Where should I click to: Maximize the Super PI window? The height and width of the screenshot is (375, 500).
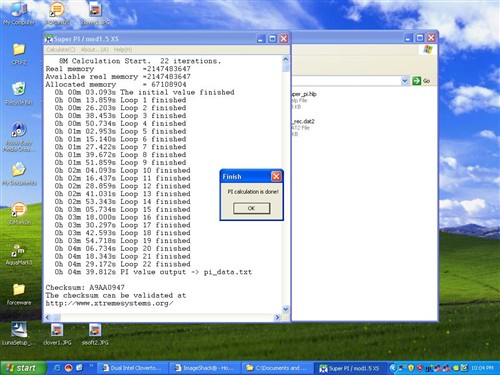pos(272,39)
